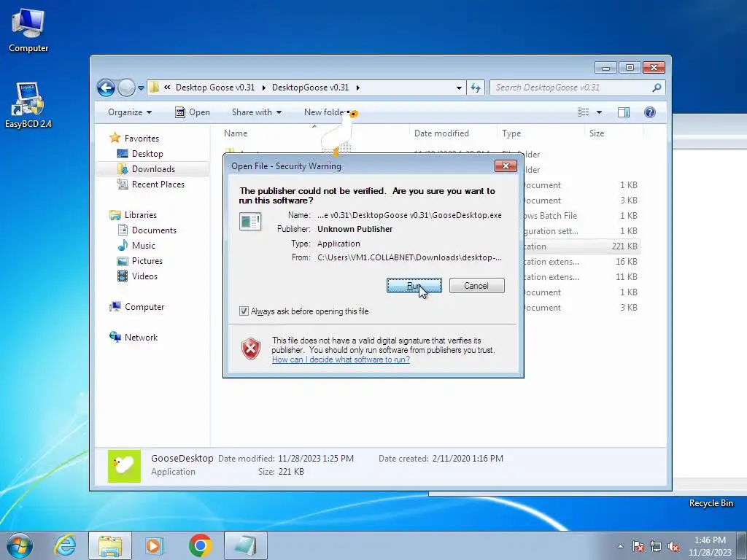Show hidden tray icons arrow

coord(620,546)
